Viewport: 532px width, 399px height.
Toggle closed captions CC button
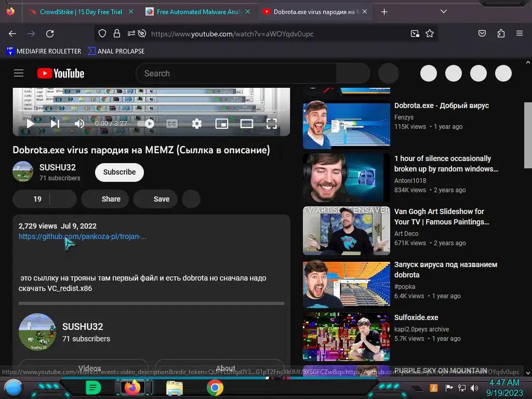pos(172,124)
